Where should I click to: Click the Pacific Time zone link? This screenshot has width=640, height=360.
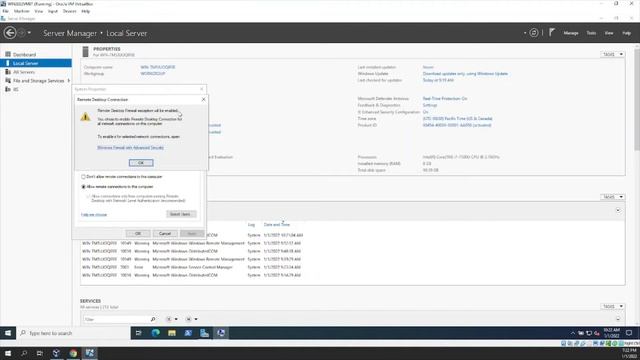(457, 118)
